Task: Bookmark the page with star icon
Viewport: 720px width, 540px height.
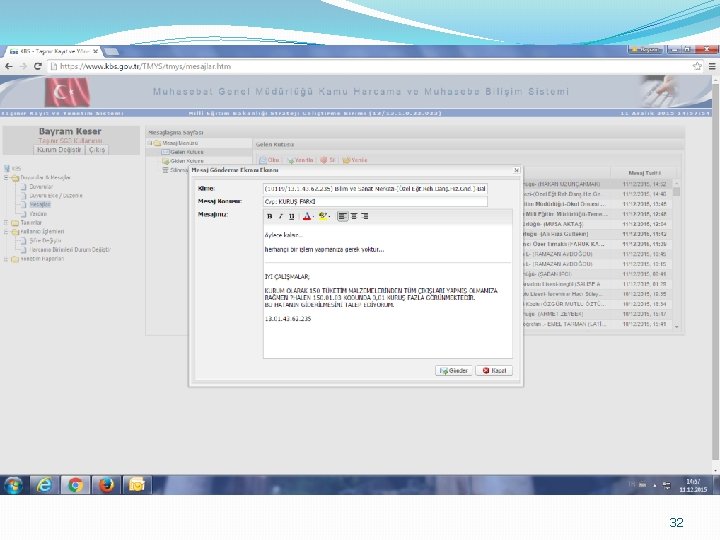Action: click(697, 66)
